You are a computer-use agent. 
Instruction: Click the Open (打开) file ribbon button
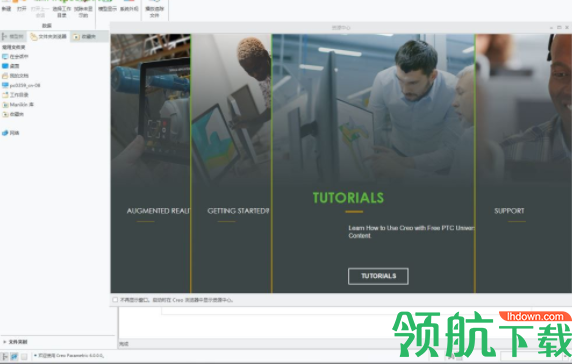(x=22, y=7)
